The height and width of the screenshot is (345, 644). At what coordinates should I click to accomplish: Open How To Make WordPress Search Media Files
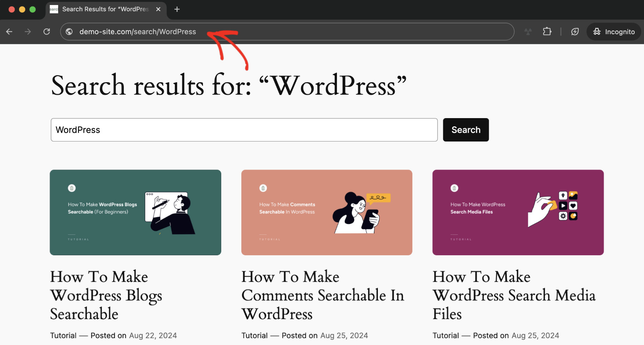click(514, 295)
